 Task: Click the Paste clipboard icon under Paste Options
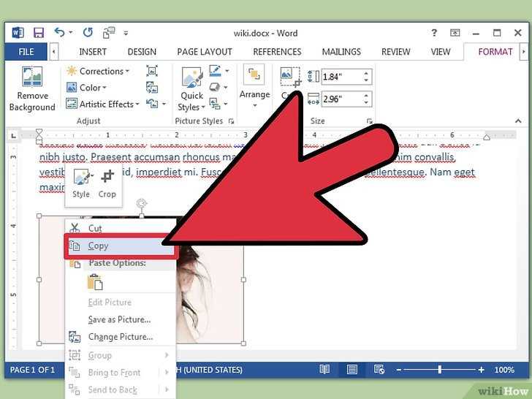pos(95,282)
